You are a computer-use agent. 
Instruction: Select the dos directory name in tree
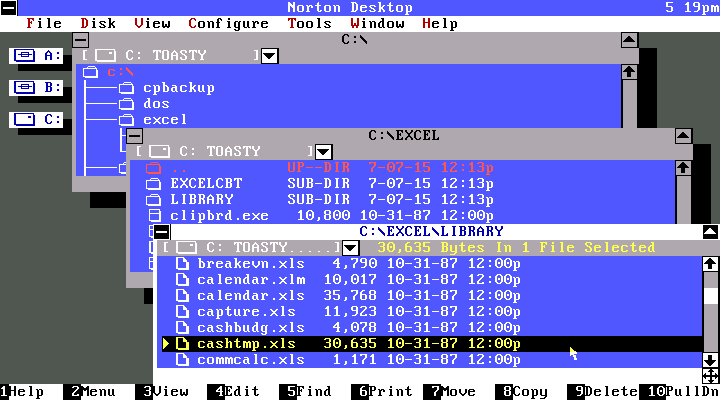[x=157, y=104]
